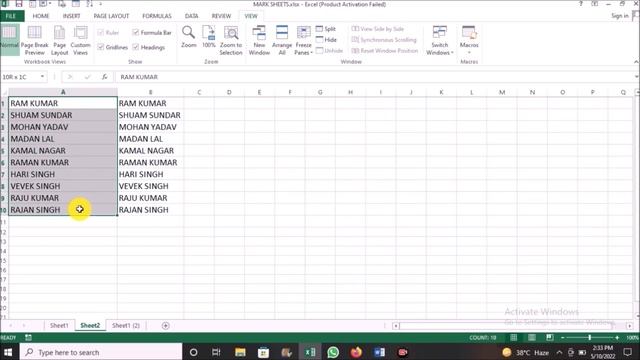Open Freeze Panes dropdown
This screenshot has width=640, height=360.
tap(303, 40)
